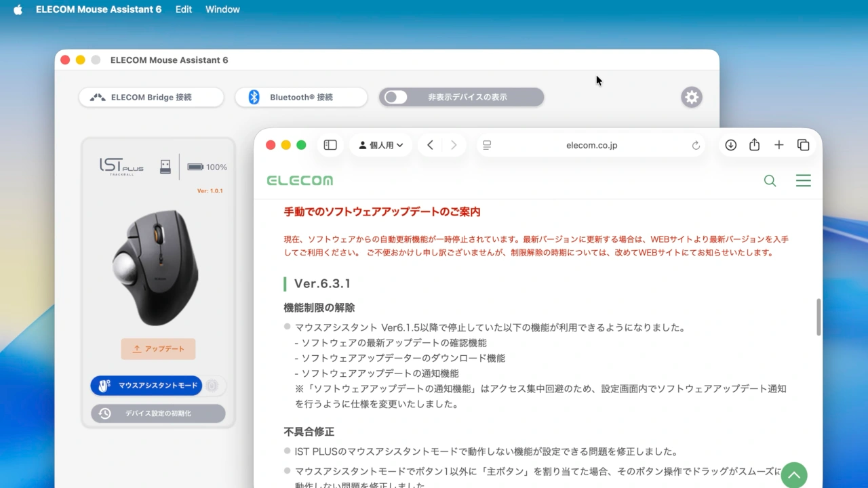This screenshot has height=488, width=868.
Task: Click ソフトウェアの最新アップデートの確認機能 line
Action: point(391,342)
